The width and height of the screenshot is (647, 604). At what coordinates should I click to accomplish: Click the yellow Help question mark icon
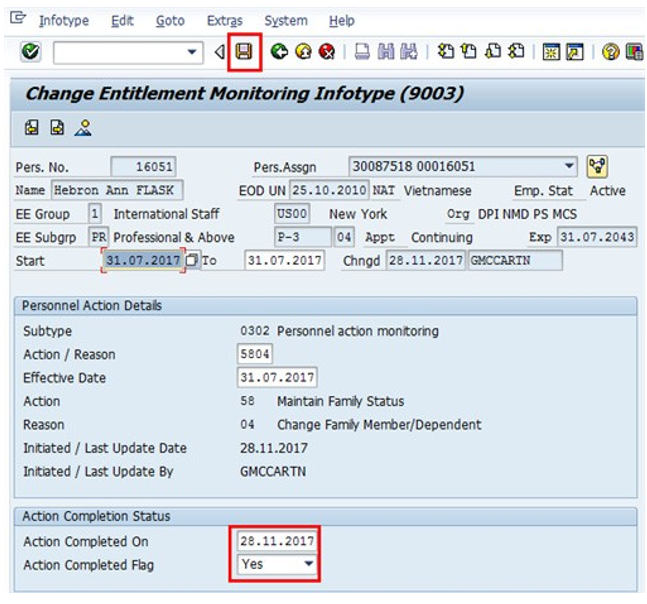[611, 52]
